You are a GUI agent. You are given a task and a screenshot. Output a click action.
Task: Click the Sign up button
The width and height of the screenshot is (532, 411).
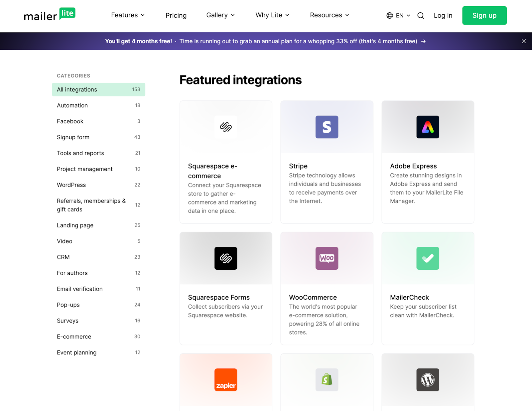click(484, 15)
